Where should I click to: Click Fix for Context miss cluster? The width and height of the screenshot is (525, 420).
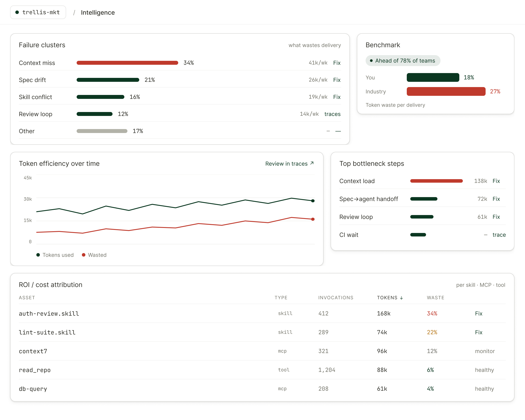click(337, 63)
